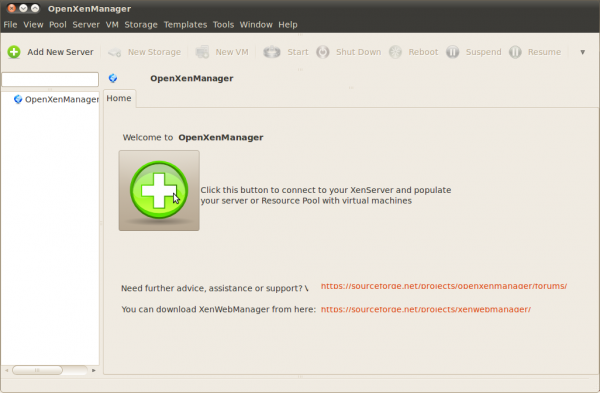This screenshot has width=600, height=393.
Task: Click the New VM toolbar label
Action: 232,52
